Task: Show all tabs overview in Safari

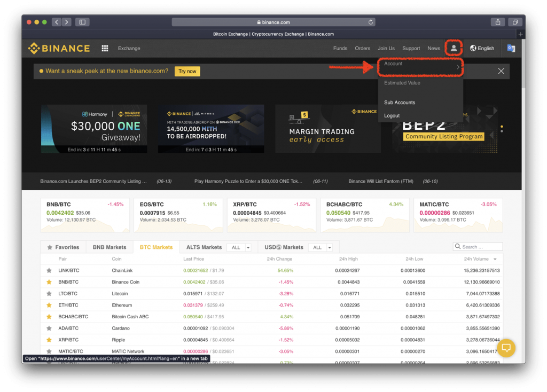Action: 515,22
